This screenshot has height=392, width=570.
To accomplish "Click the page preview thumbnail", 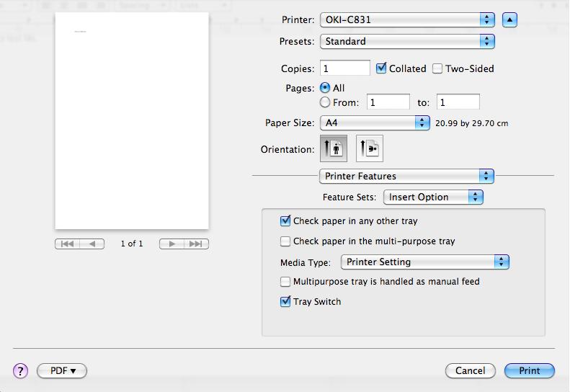I will 132,121.
